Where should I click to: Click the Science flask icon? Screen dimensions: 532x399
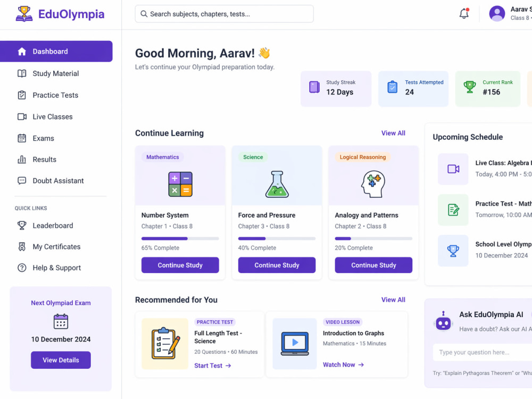coord(277,184)
